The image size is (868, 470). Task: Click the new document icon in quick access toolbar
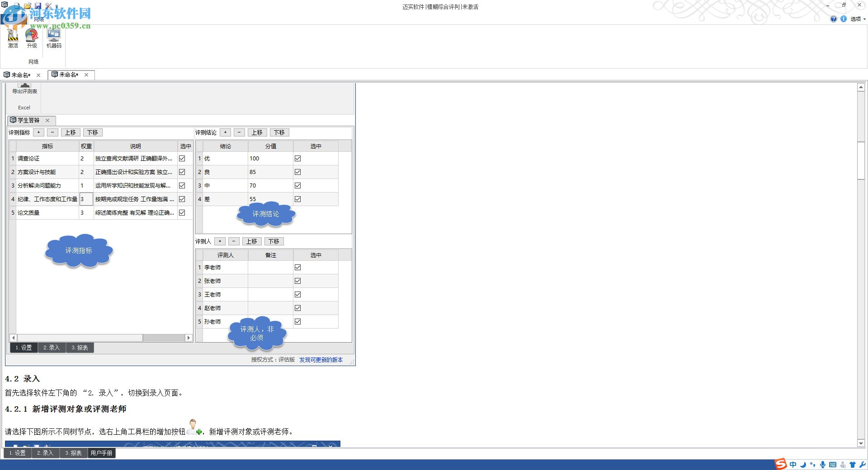[17, 6]
